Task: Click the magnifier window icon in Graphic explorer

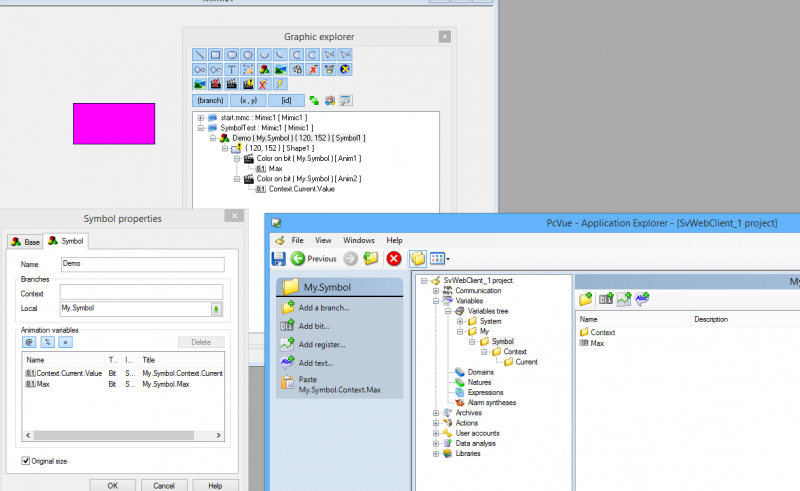Action: (346, 101)
